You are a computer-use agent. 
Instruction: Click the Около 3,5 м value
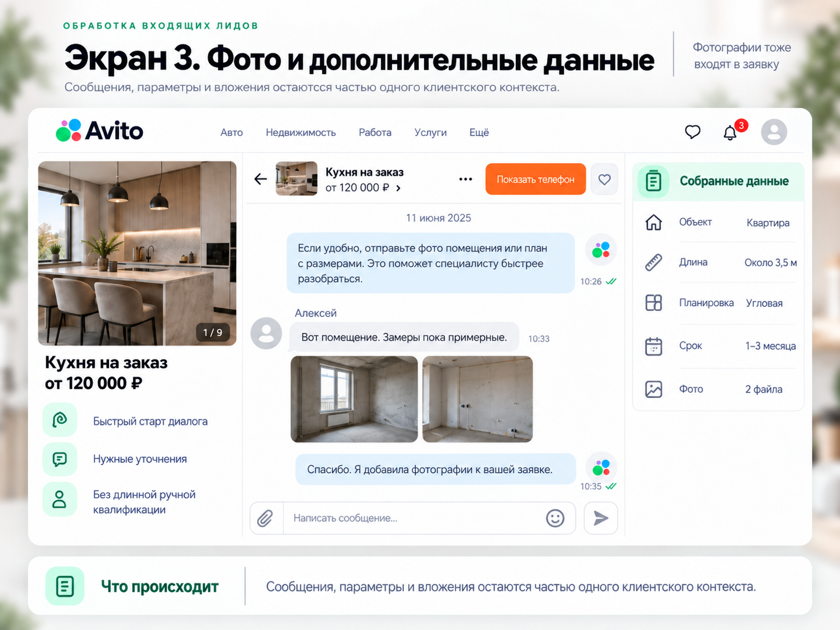click(771, 263)
